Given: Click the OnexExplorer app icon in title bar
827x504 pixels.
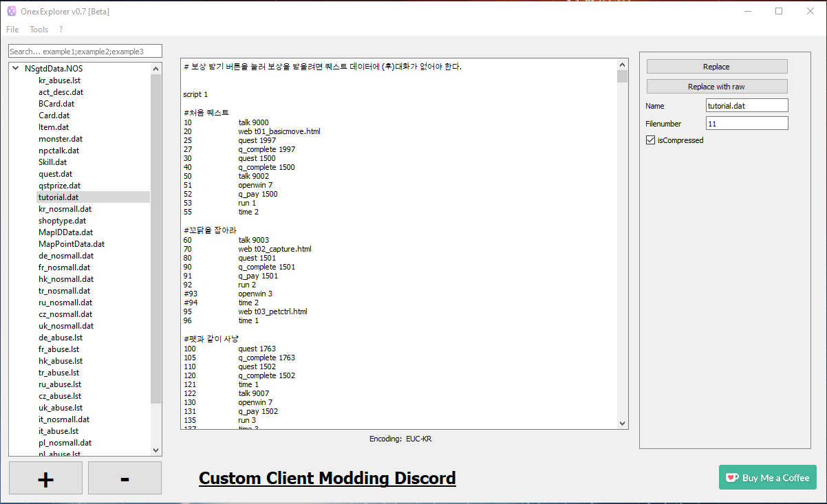Looking at the screenshot, I should pos(12,11).
